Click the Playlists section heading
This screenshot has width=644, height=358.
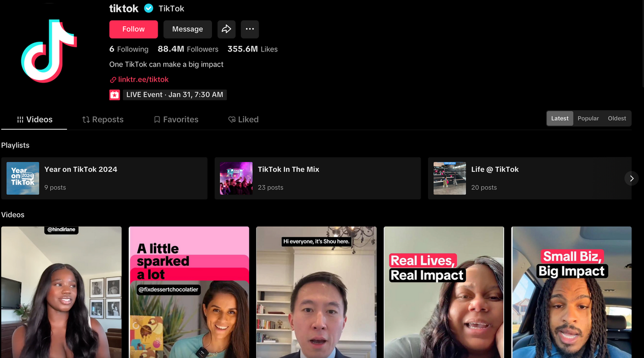pyautogui.click(x=15, y=145)
